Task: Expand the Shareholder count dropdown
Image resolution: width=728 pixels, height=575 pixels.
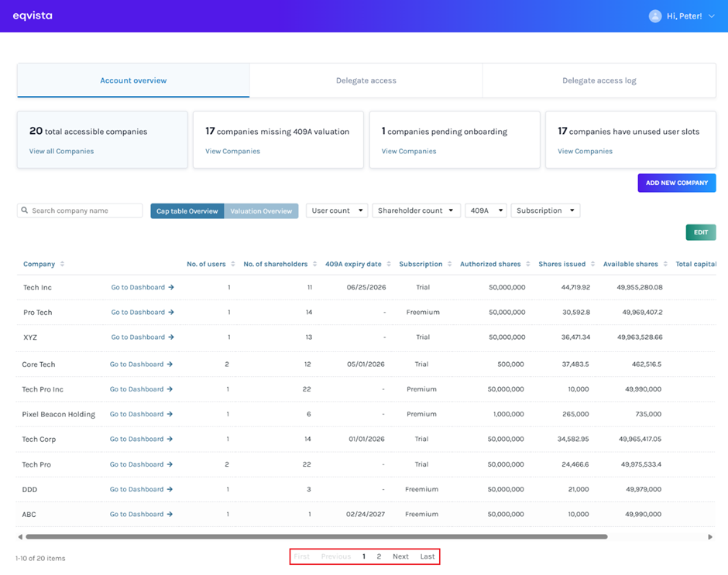Action: 416,210
